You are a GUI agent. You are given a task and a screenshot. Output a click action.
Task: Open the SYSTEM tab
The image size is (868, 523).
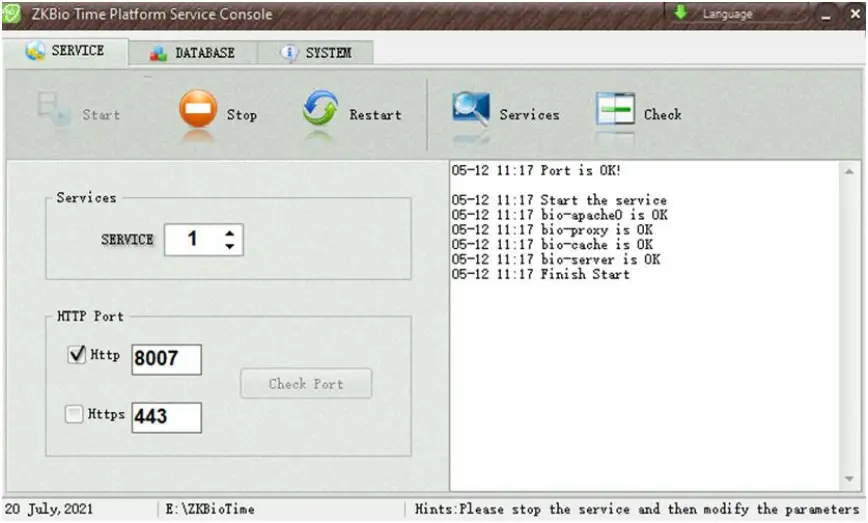point(316,53)
